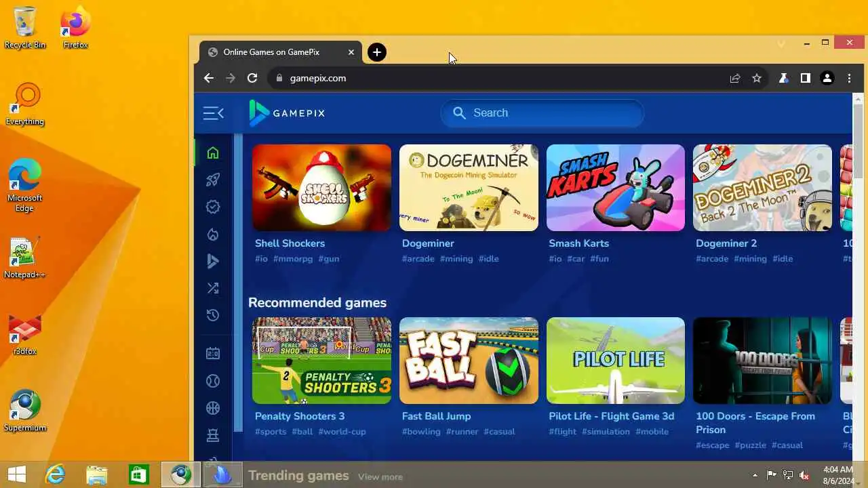Open the basketball category icon
This screenshot has width=868, height=488.
(213, 408)
